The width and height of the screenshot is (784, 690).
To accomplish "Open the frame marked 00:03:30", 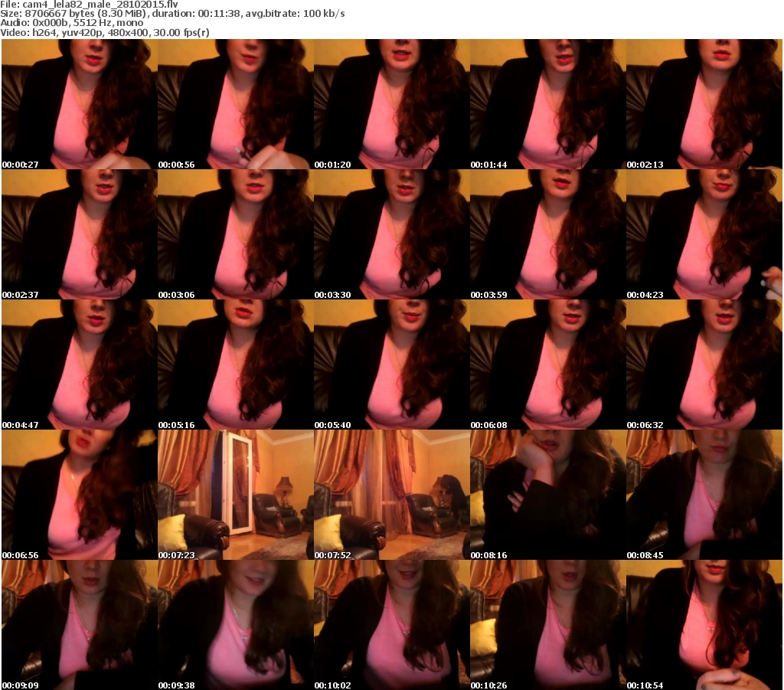I will (391, 234).
